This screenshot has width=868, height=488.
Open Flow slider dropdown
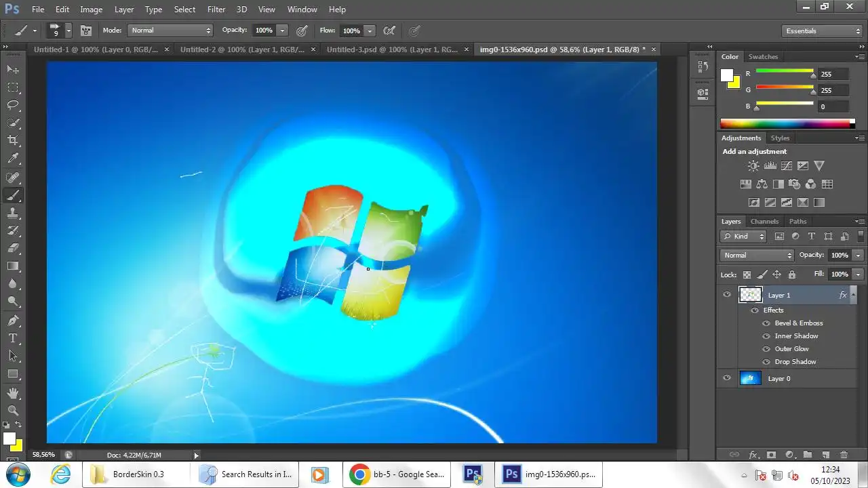[x=370, y=30]
